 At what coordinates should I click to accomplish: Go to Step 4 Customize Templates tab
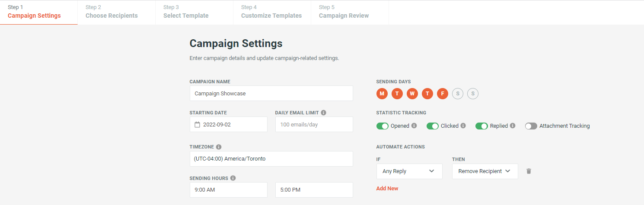point(272,12)
